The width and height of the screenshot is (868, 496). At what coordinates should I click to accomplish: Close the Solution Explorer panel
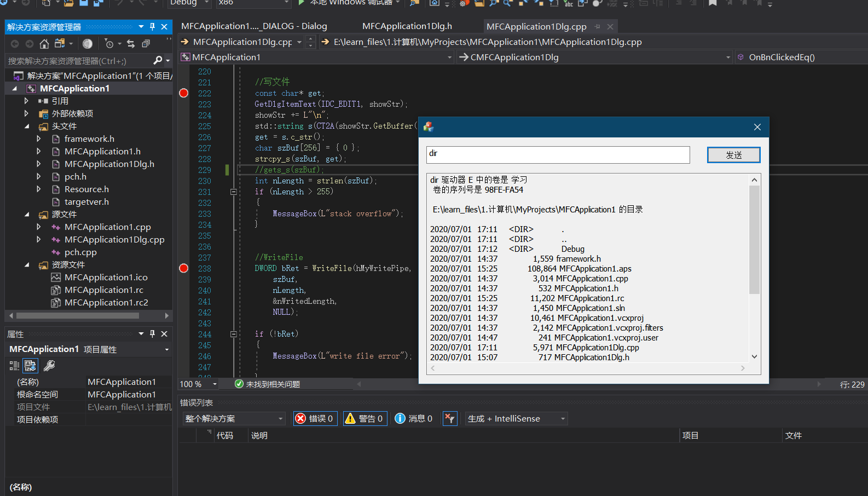pos(164,26)
